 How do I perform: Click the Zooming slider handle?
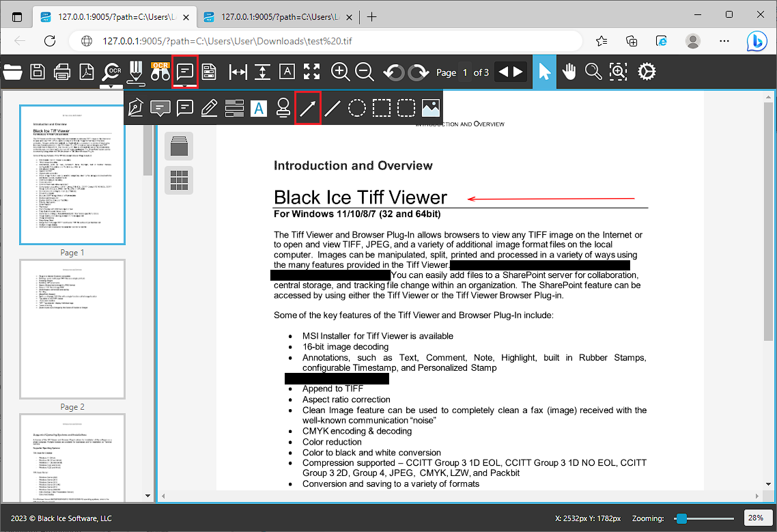tap(681, 518)
